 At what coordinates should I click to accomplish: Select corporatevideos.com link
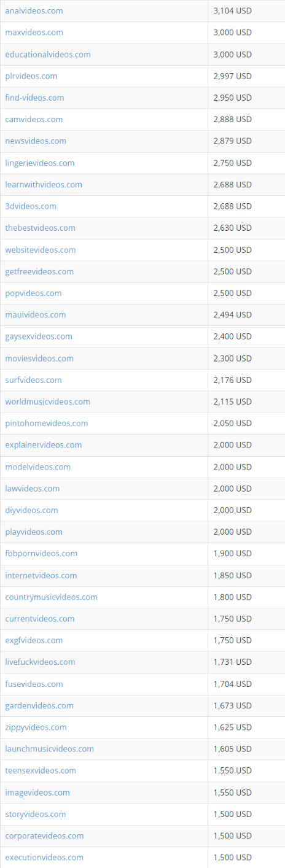[x=44, y=836]
